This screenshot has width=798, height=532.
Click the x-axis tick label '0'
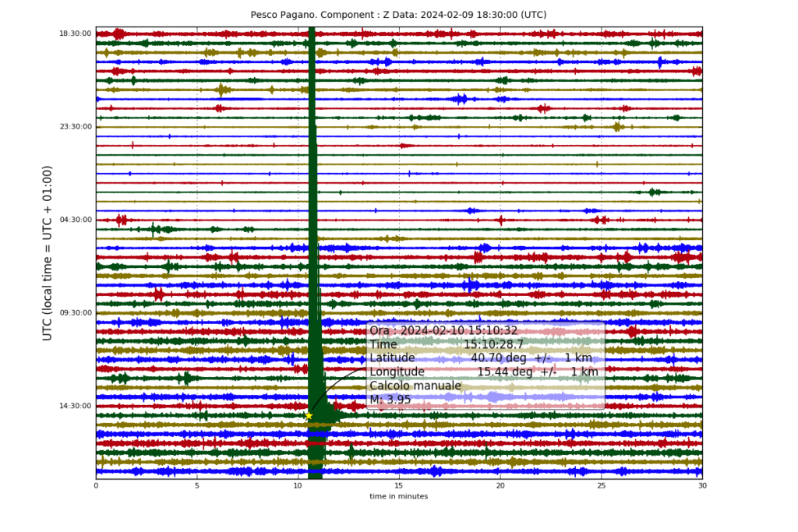96,486
